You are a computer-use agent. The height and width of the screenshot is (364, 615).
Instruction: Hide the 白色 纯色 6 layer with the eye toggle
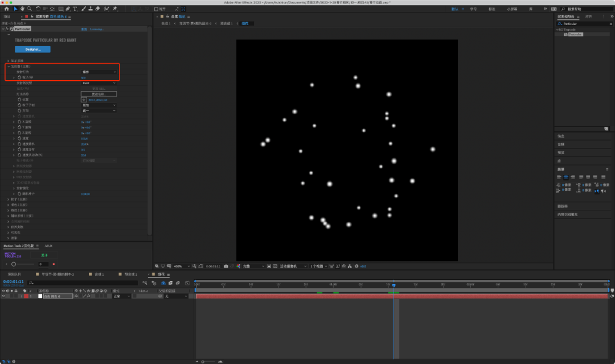[3, 296]
